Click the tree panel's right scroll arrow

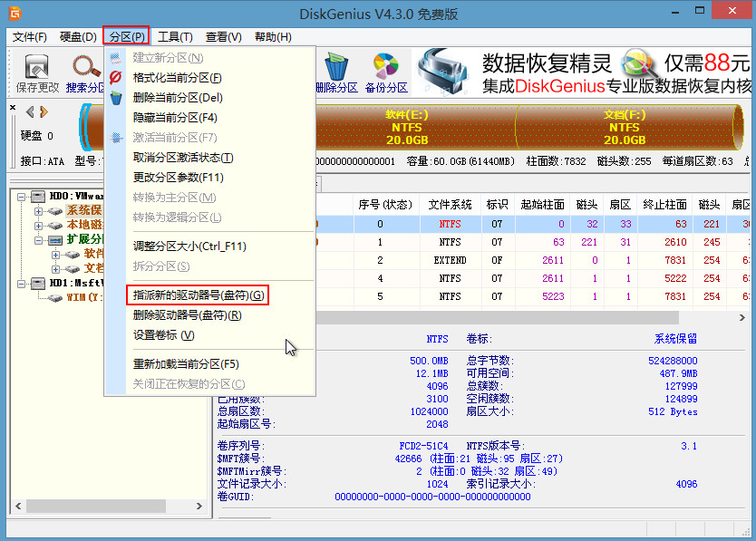pyautogui.click(x=199, y=506)
